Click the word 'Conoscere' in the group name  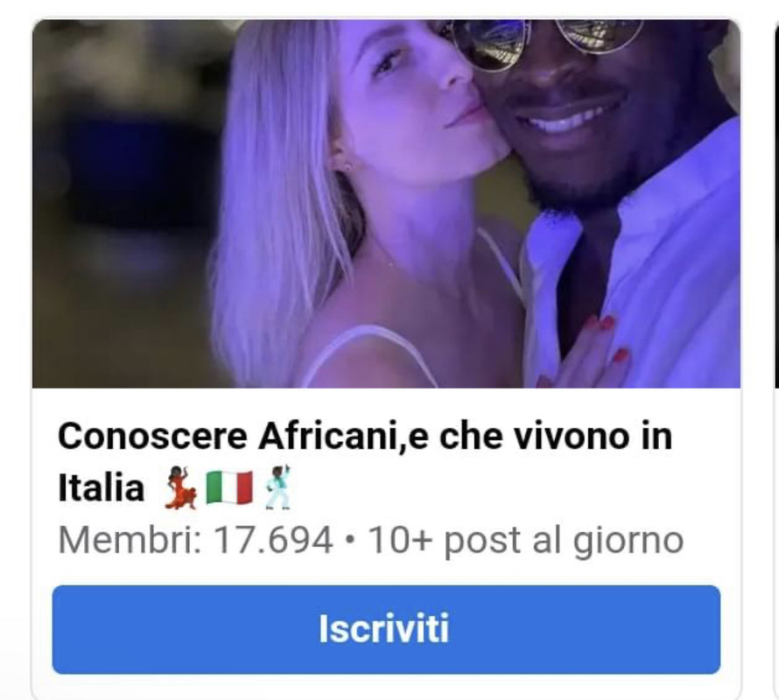pyautogui.click(x=152, y=437)
